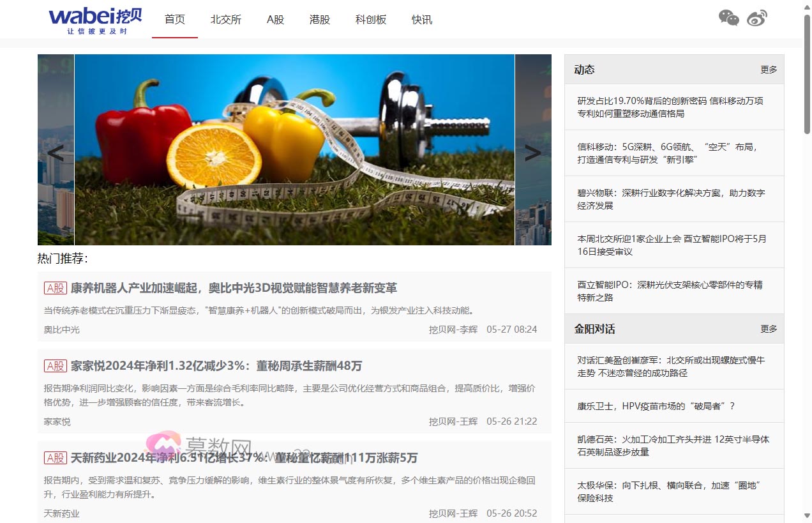This screenshot has height=523, width=812.
Task: Open the 信科移动 5G深耕 news item
Action: click(x=672, y=153)
